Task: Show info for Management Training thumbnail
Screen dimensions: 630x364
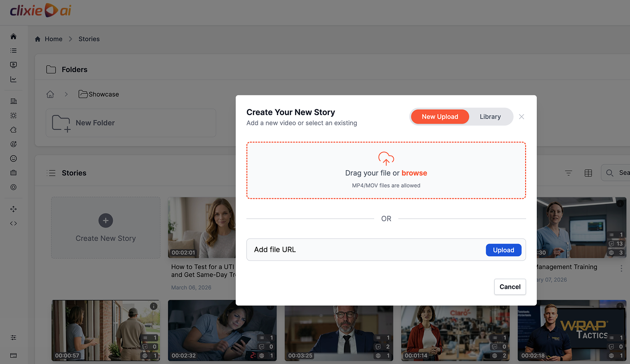Action: coord(620,203)
